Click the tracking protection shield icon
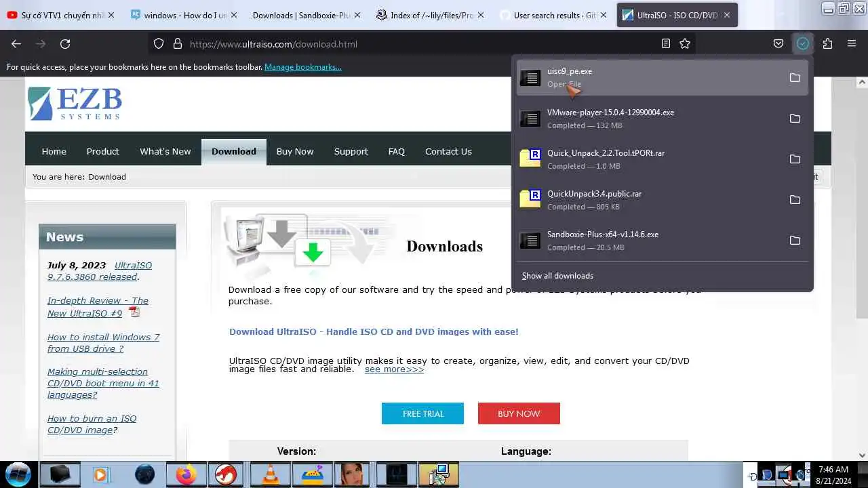 tap(159, 43)
